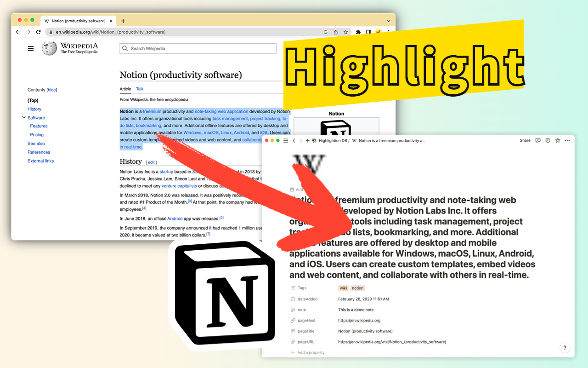Click the Chrome forward navigation arrow
The width and height of the screenshot is (588, 368).
(x=28, y=32)
